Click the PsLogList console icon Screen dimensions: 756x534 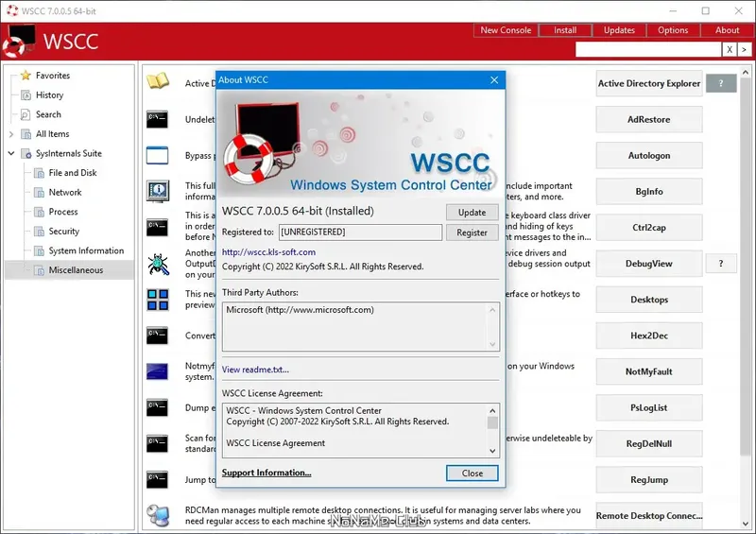coord(157,407)
